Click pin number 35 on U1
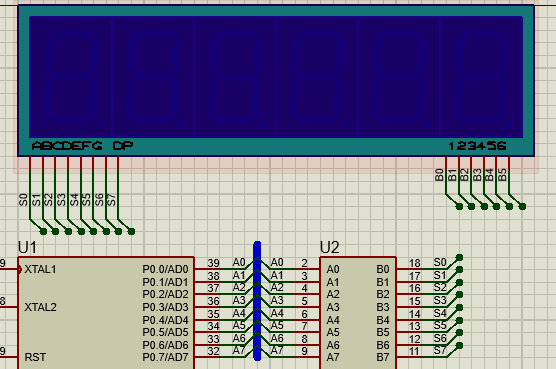The image size is (556, 369). [213, 314]
